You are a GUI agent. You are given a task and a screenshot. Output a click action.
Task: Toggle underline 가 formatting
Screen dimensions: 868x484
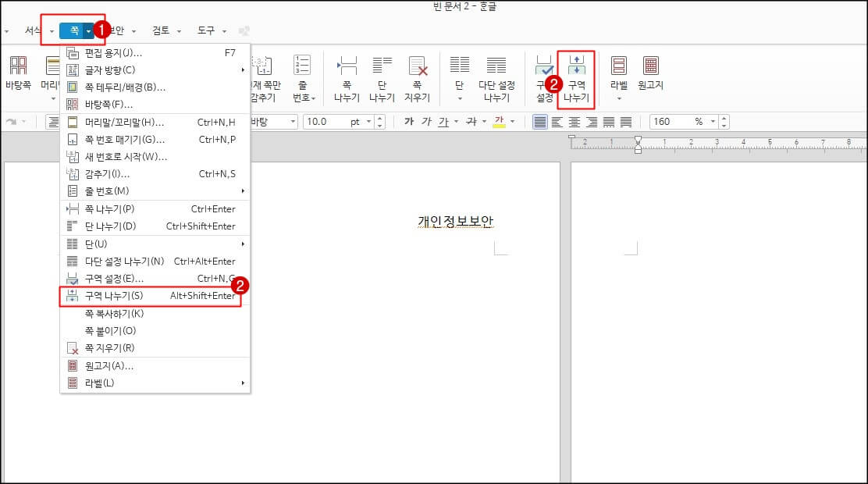coord(443,121)
